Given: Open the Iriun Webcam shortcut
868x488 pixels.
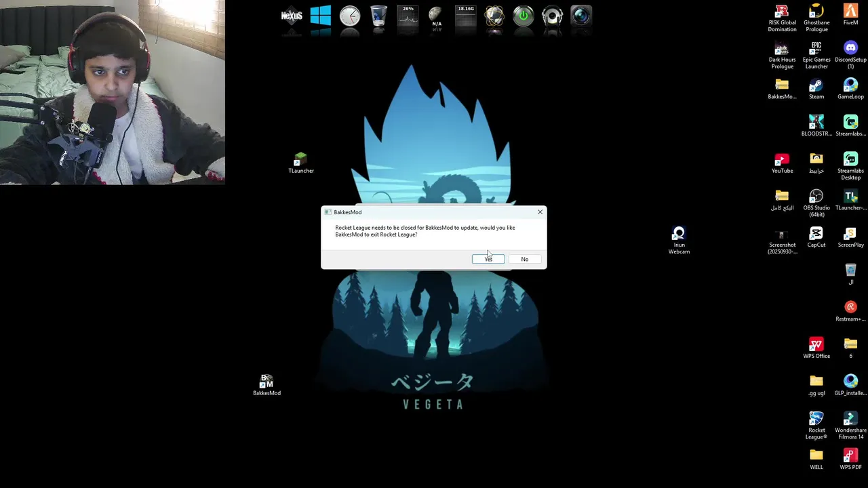Looking at the screenshot, I should click(x=679, y=241).
